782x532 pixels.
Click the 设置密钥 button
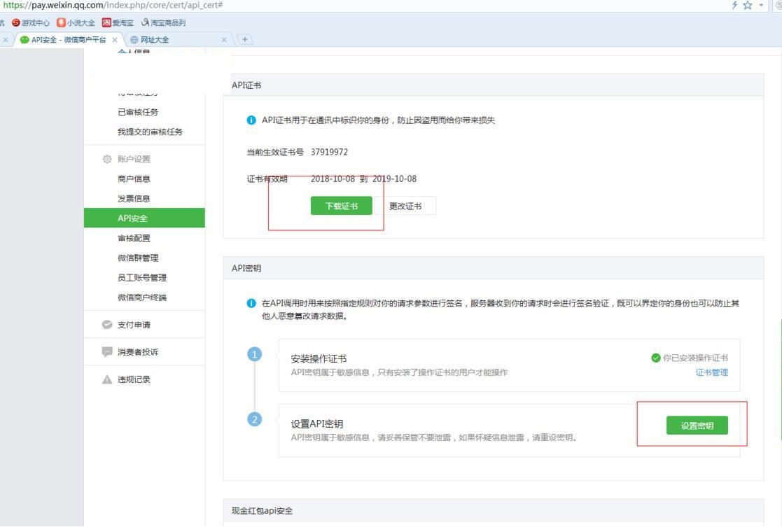tap(697, 426)
